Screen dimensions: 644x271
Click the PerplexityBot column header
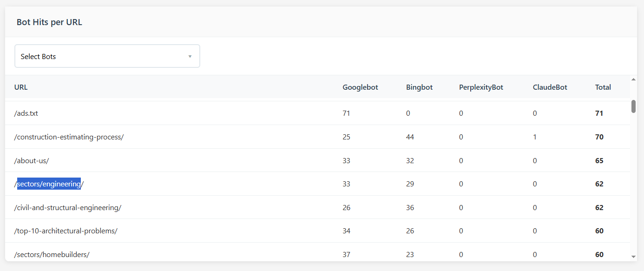(481, 87)
